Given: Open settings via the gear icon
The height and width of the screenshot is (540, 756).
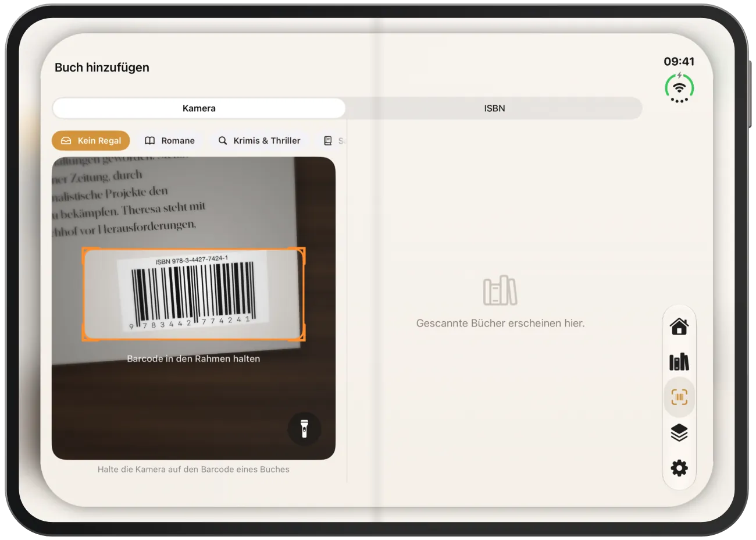Looking at the screenshot, I should tap(679, 468).
